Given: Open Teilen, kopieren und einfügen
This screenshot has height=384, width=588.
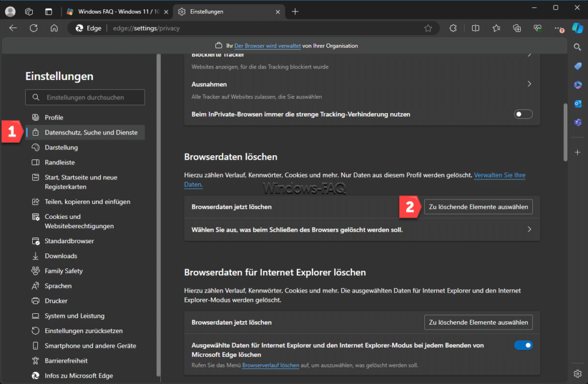Looking at the screenshot, I should click(x=86, y=202).
